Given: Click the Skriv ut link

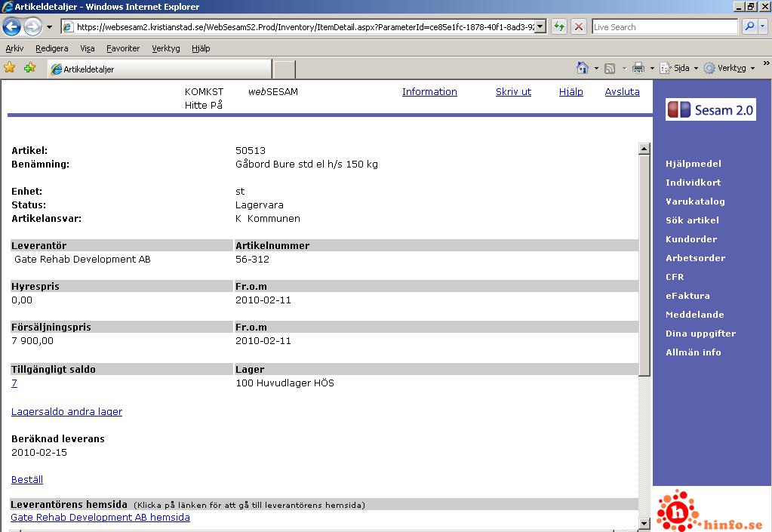Looking at the screenshot, I should coord(513,91).
